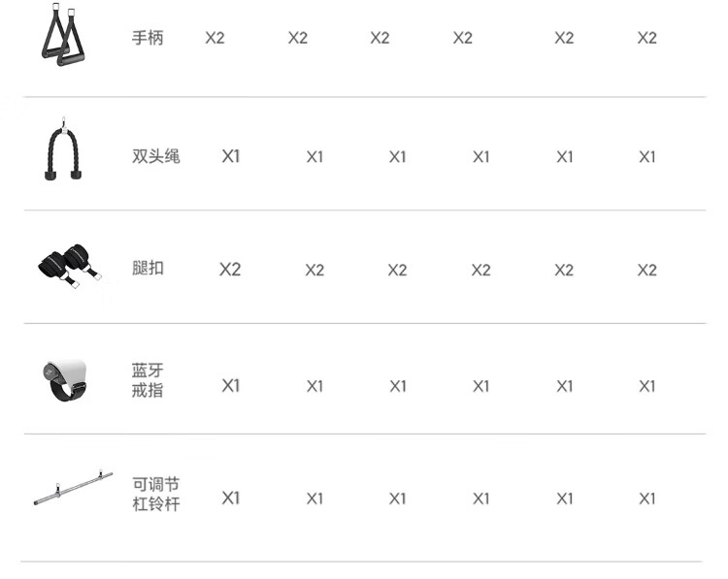The height and width of the screenshot is (579, 728).
Task: Click the last X2 quantity in 腿扣 row
Action: [x=646, y=270]
